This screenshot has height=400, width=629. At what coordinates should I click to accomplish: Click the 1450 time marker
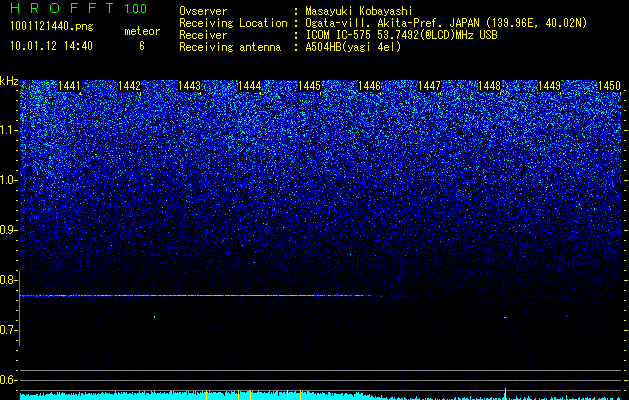tap(610, 86)
